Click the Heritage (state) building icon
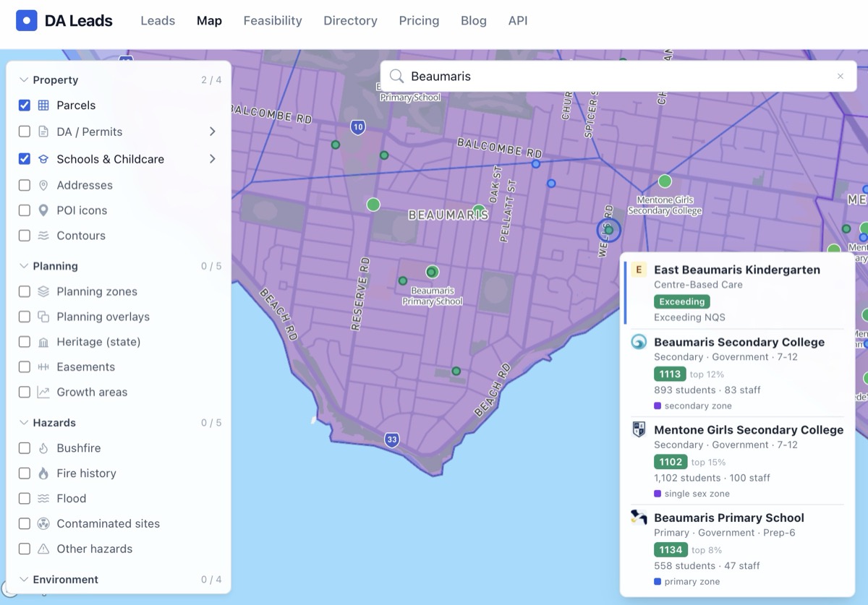Image resolution: width=868 pixels, height=605 pixels. coord(43,342)
